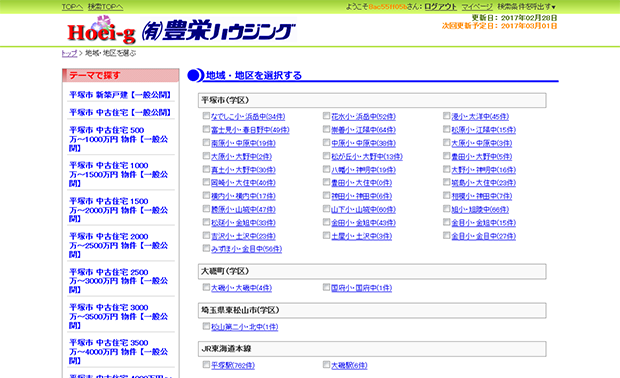Tick the 大磯駅(6件) checkbox
Image resolution: width=620 pixels, height=378 pixels.
tap(326, 365)
